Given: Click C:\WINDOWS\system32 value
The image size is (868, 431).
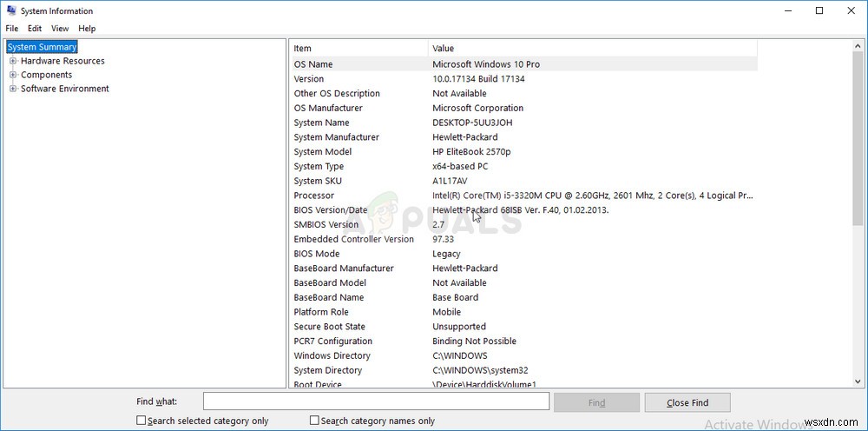Looking at the screenshot, I should click(480, 370).
